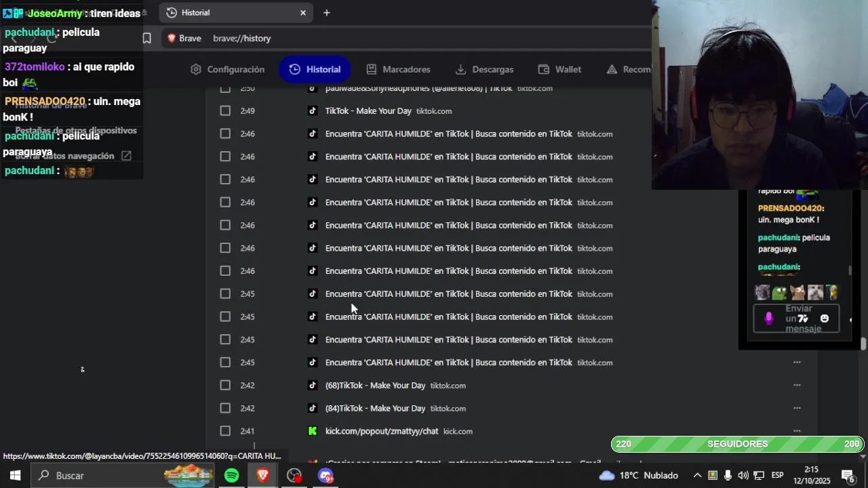Tick the checkbox for kick.com popout chat entry

coord(225,431)
